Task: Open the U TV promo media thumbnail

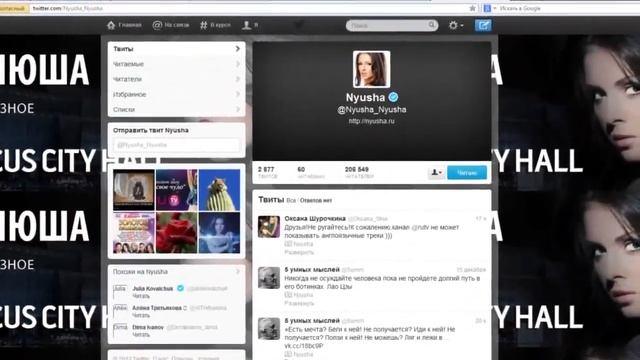Action: point(176,190)
